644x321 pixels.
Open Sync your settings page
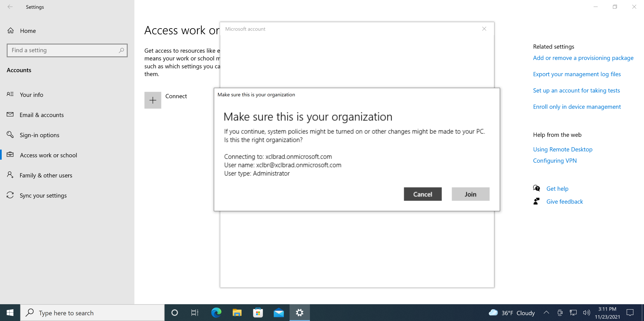pos(43,196)
